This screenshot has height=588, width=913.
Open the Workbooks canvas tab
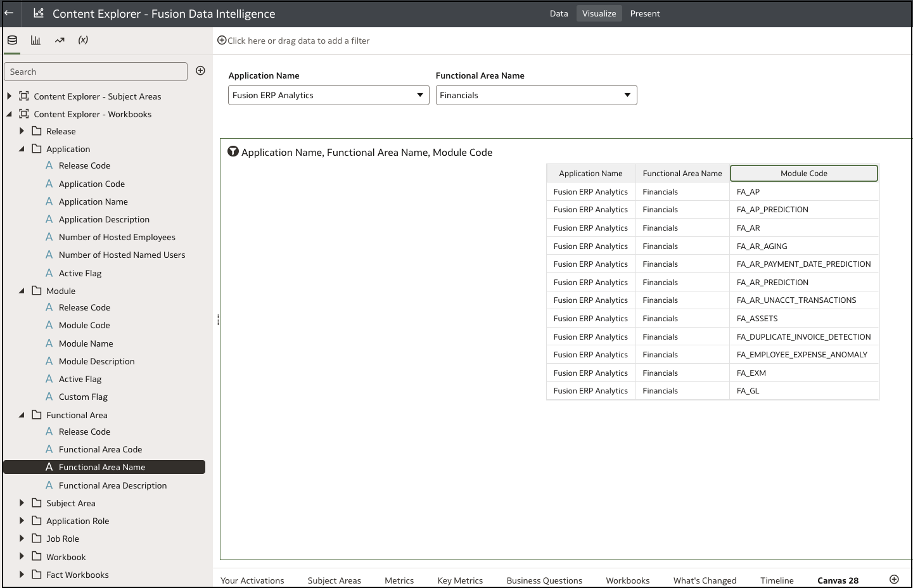(x=627, y=580)
